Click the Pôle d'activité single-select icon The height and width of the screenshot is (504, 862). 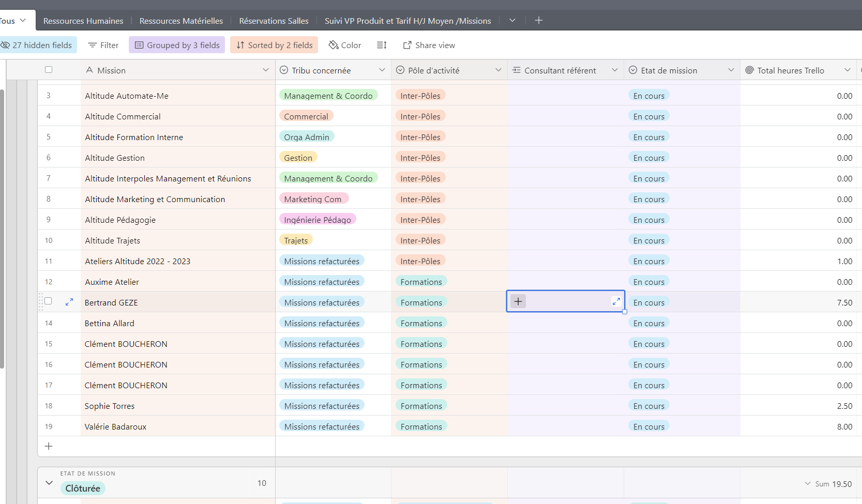point(400,70)
